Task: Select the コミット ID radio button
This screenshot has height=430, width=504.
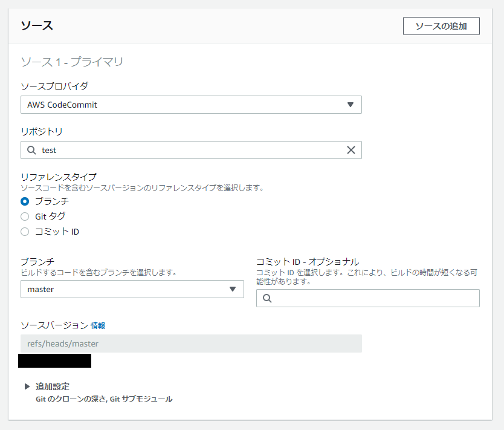Action: click(x=25, y=232)
